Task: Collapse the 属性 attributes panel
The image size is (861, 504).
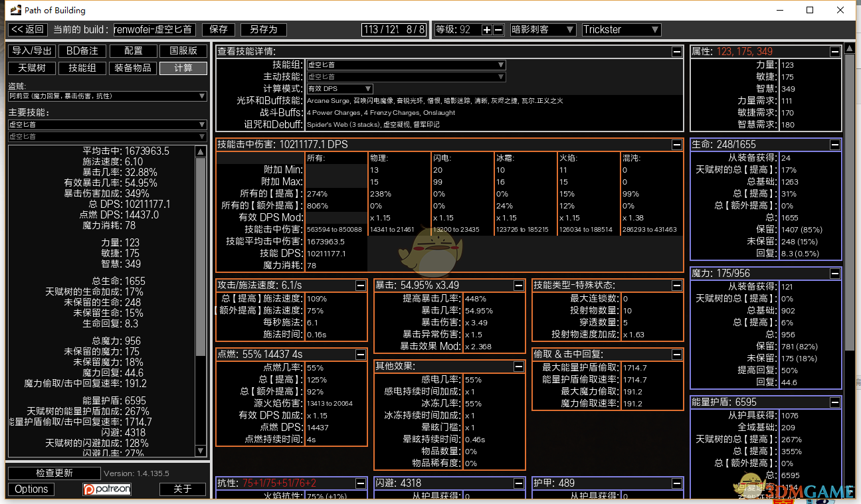Action: 834,52
